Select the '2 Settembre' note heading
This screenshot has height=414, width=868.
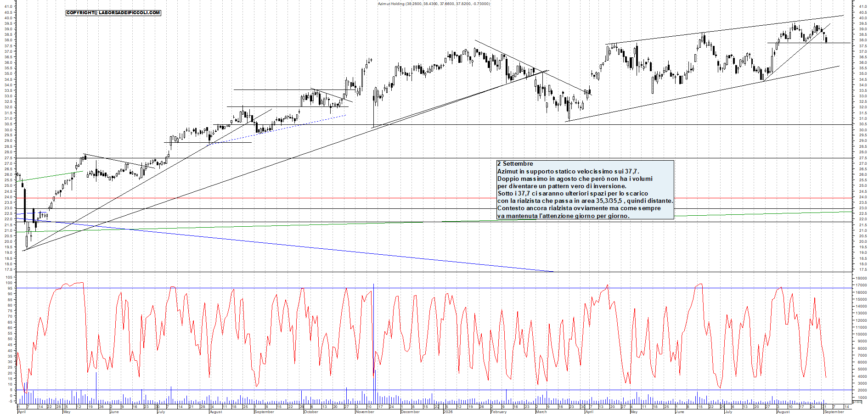[x=515, y=164]
